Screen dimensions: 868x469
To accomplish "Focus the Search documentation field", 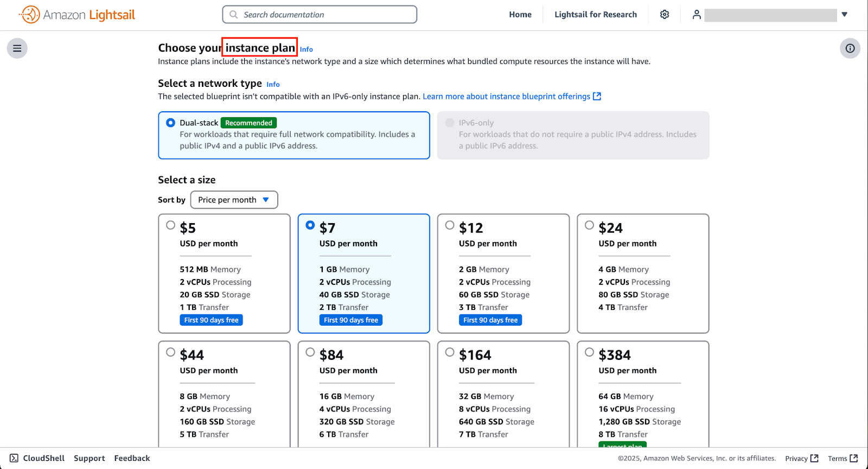I will pyautogui.click(x=320, y=15).
